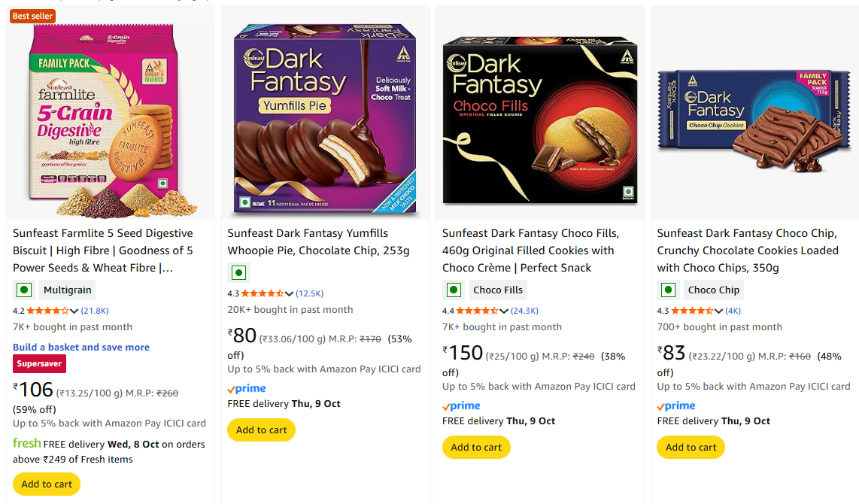This screenshot has width=859, height=504.
Task: Expand the 4.2 star rating popover arrow
Action: 74,311
